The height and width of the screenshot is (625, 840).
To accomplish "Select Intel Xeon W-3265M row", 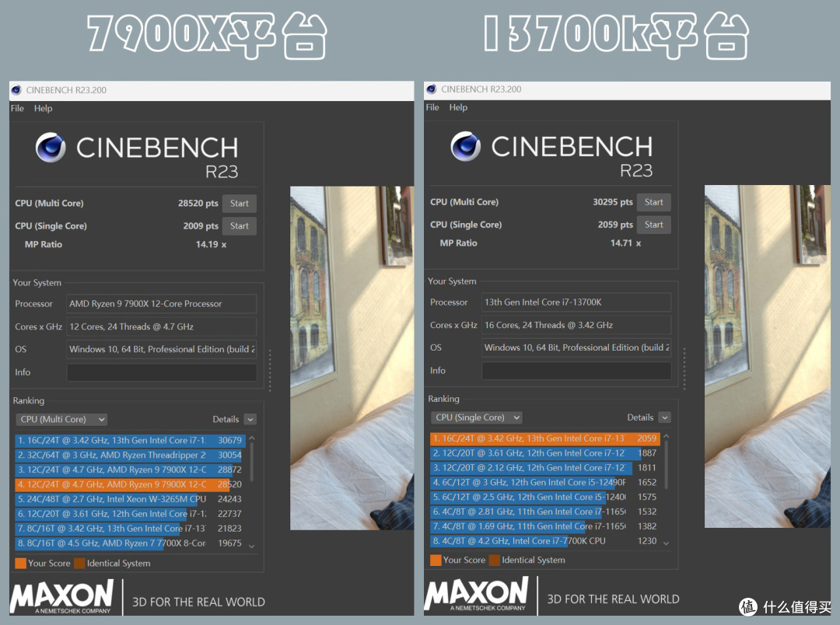I will [x=130, y=499].
